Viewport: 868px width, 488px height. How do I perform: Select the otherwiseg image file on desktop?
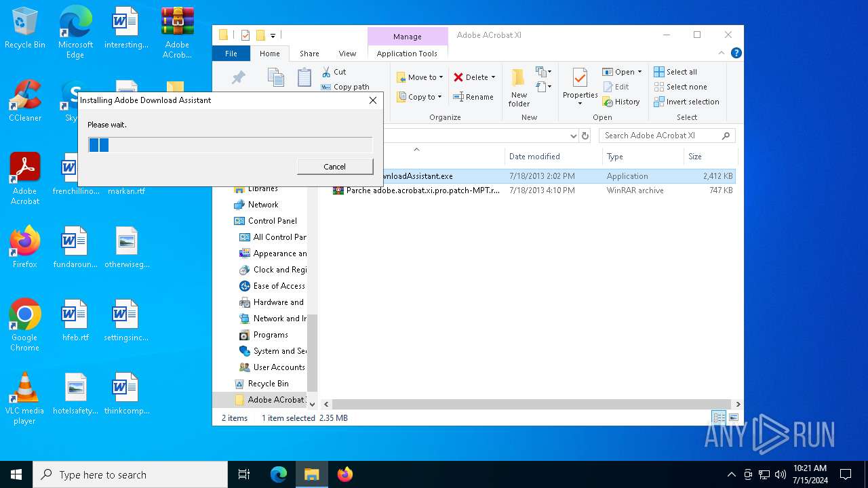[x=126, y=247]
